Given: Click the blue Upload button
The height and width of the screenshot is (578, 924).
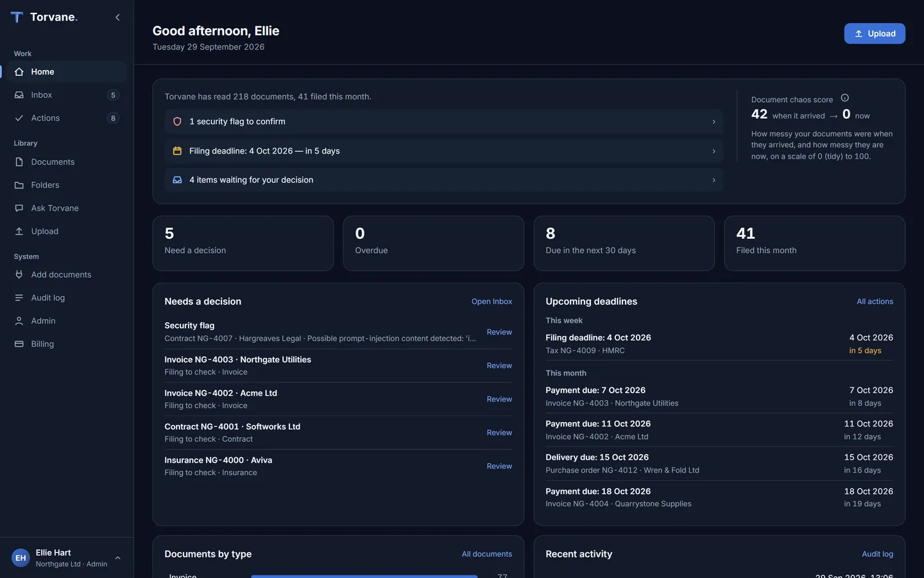Looking at the screenshot, I should [x=875, y=33].
